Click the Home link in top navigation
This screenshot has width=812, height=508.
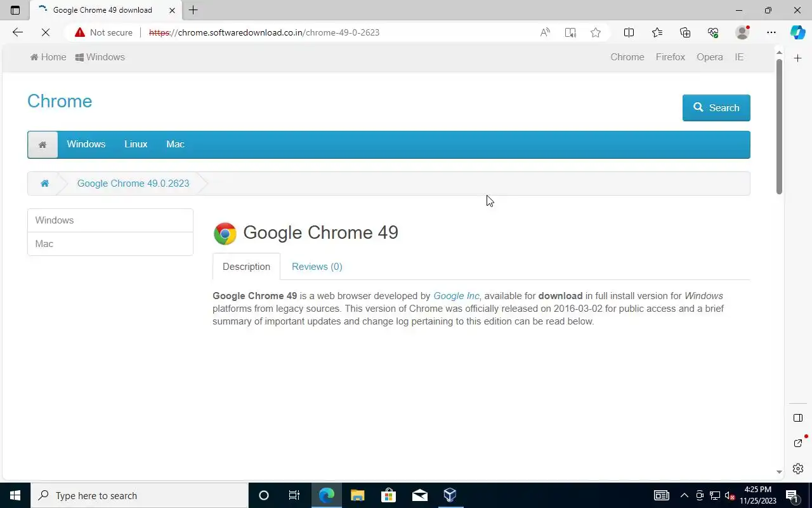coord(48,57)
